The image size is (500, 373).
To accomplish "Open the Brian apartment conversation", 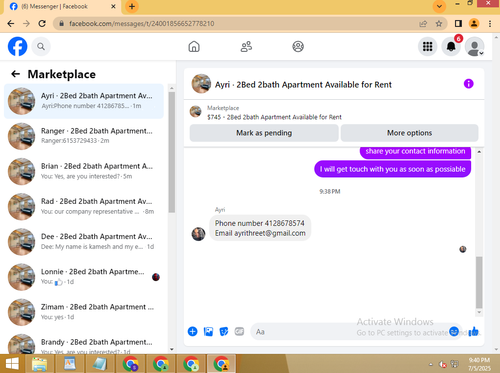I will 84,171.
